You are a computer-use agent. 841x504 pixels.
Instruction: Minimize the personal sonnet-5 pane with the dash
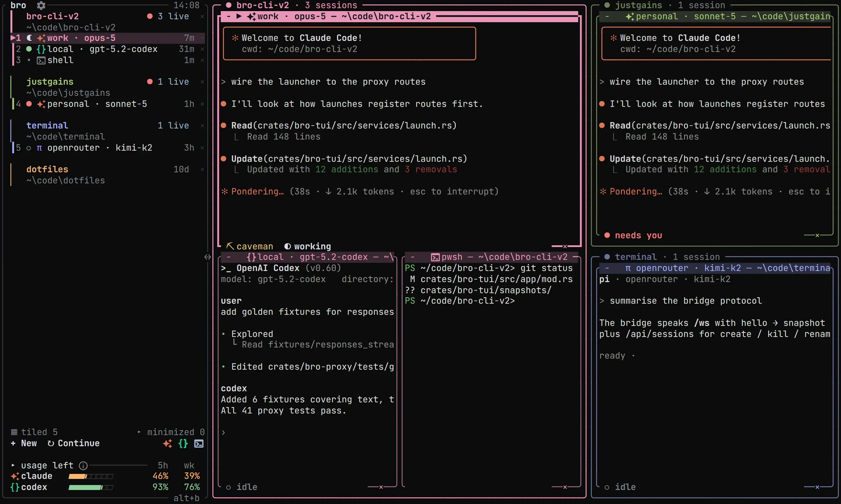pyautogui.click(x=607, y=16)
